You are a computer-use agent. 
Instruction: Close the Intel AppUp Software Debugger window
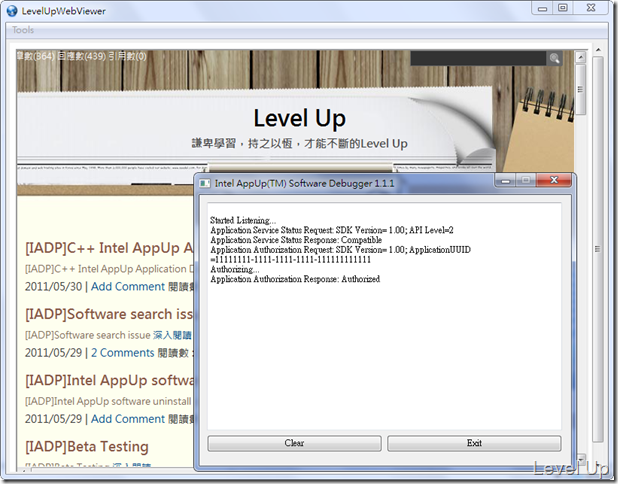pos(554,180)
